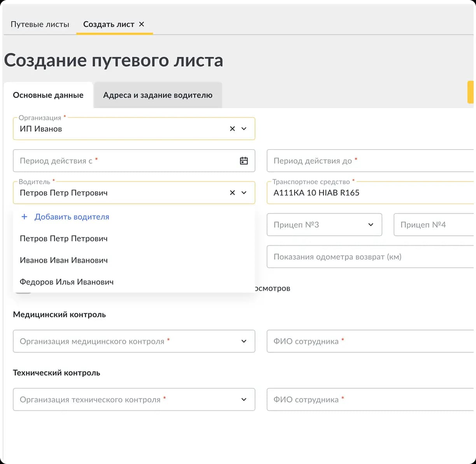This screenshot has height=464, width=476.
Task: Focus ФИО сотрудника under Медицинский контроль
Action: click(x=370, y=341)
